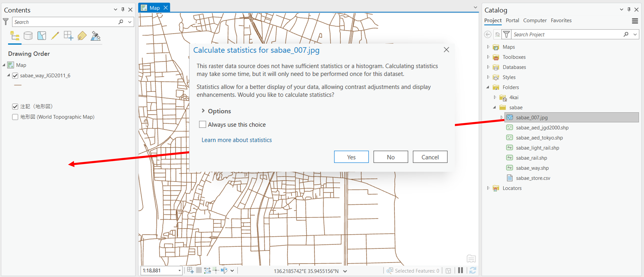Pin the Catalog pane
The width and height of the screenshot is (644, 277).
coord(629,10)
